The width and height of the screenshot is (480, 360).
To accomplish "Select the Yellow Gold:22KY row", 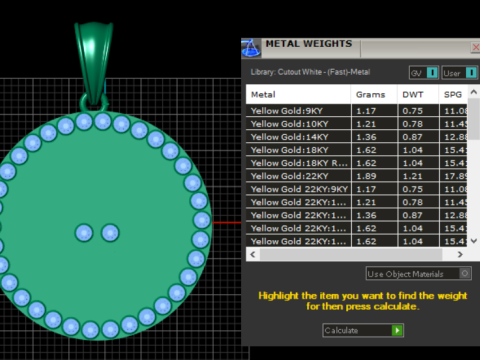I will click(x=357, y=176).
